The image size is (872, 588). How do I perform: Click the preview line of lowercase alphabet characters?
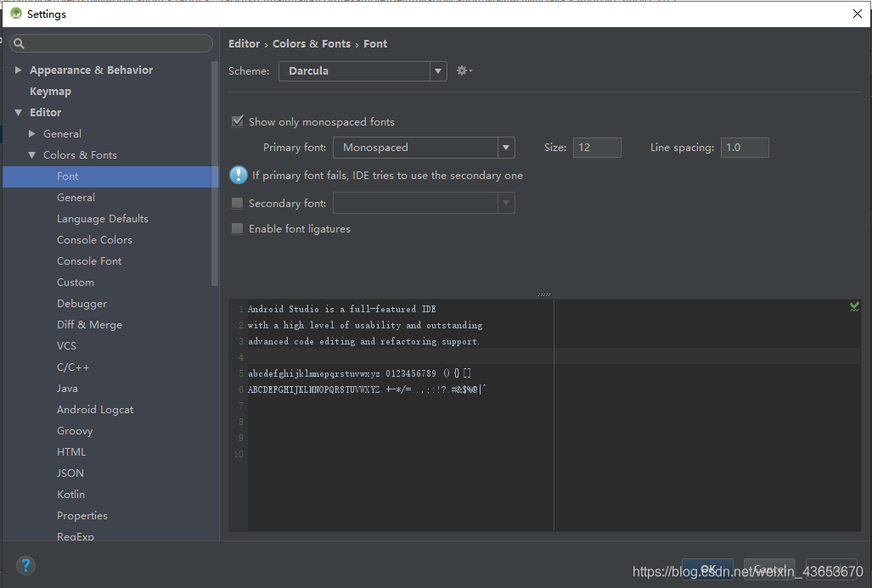click(359, 373)
